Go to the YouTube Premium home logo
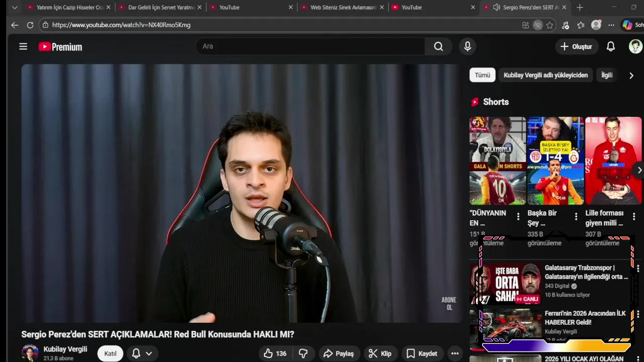Viewport: 644px width, 362px height. [60, 47]
